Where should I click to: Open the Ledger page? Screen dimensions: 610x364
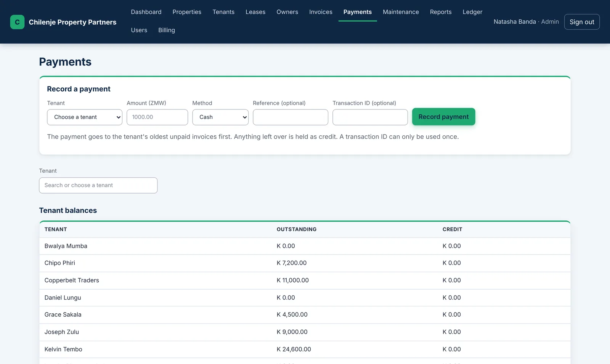click(x=472, y=12)
